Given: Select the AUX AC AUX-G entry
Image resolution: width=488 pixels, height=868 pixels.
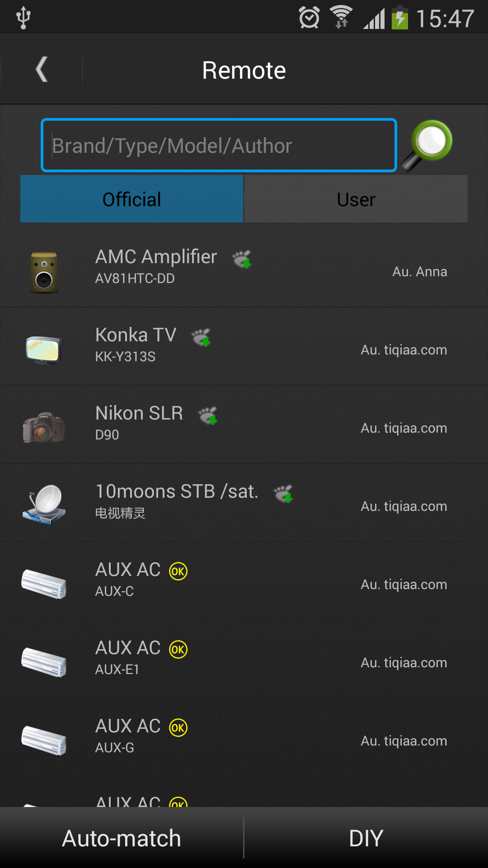Looking at the screenshot, I should coord(244,737).
